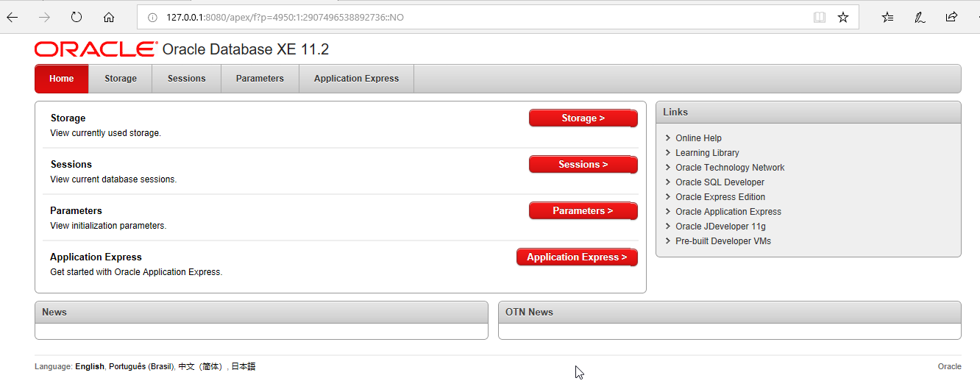980x392 pixels.
Task: Switch language to English
Action: [90, 366]
